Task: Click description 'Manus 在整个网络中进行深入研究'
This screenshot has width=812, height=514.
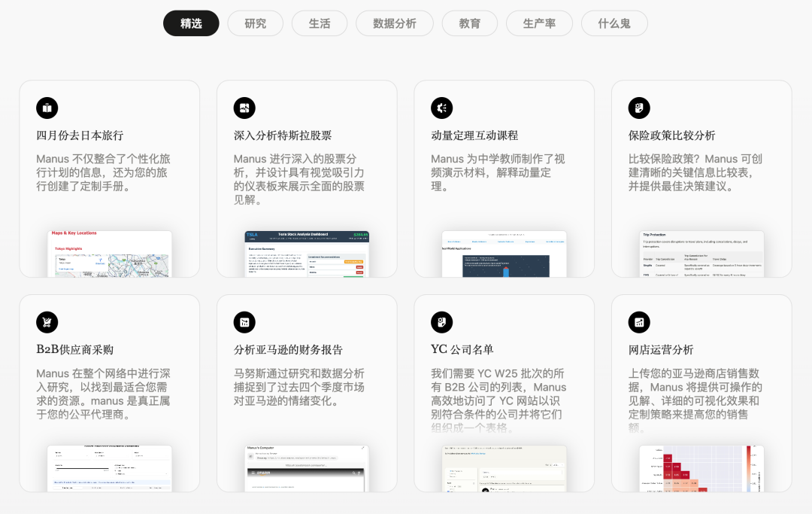Action: tap(103, 394)
